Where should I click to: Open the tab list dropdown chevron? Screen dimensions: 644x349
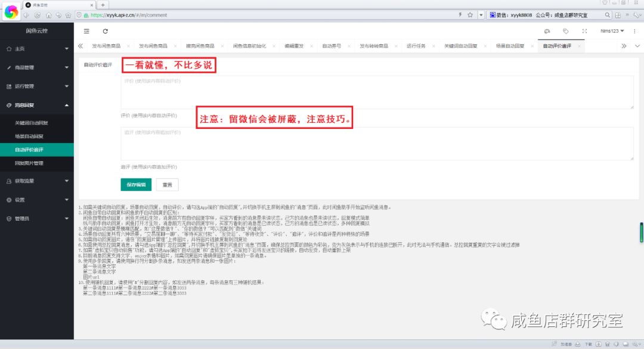tap(637, 46)
